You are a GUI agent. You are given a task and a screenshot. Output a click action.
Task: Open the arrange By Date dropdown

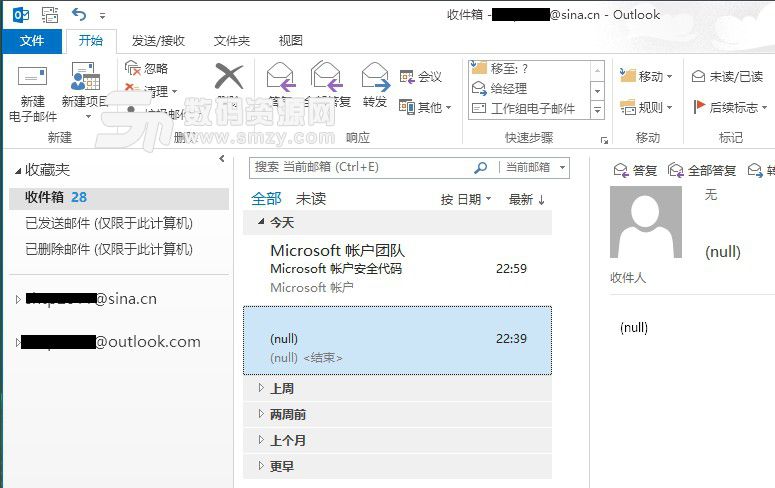pyautogui.click(x=466, y=199)
